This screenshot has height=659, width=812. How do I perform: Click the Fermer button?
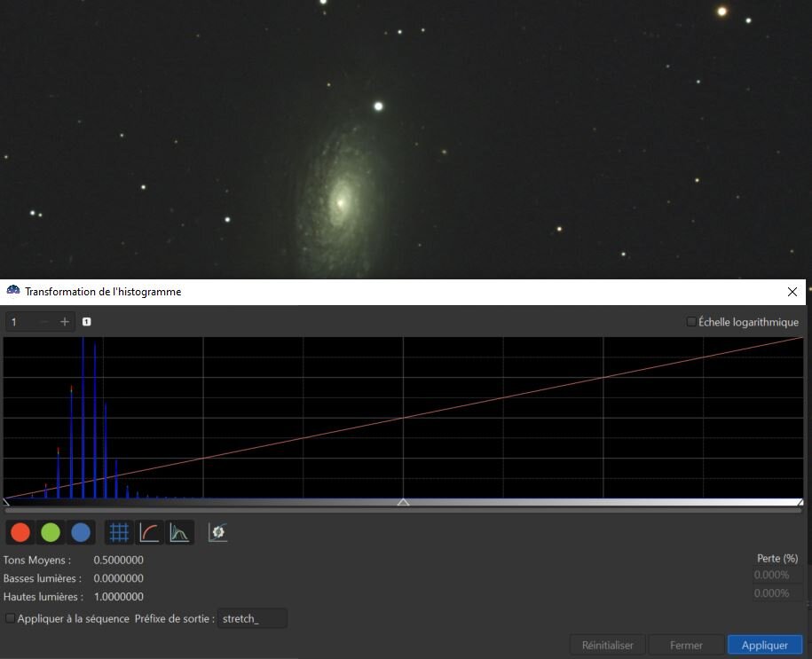(x=686, y=645)
